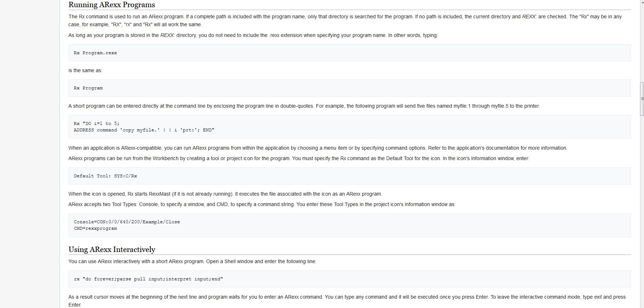644x308 pixels.
Task: Click the 'Rx "DO i=1 to 5;' code line
Action: point(97,123)
